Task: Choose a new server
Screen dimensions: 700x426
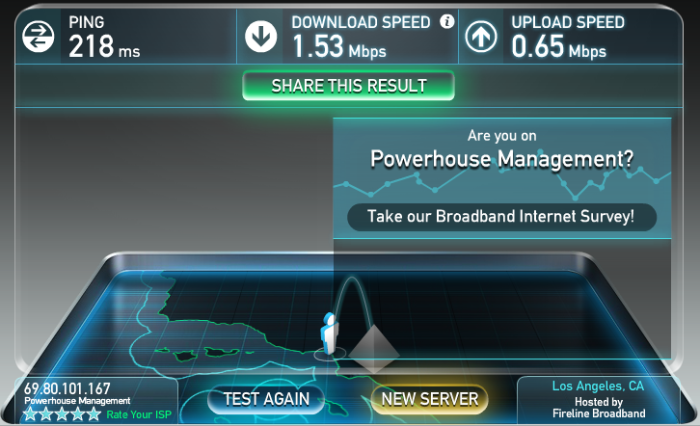Action: click(x=429, y=399)
